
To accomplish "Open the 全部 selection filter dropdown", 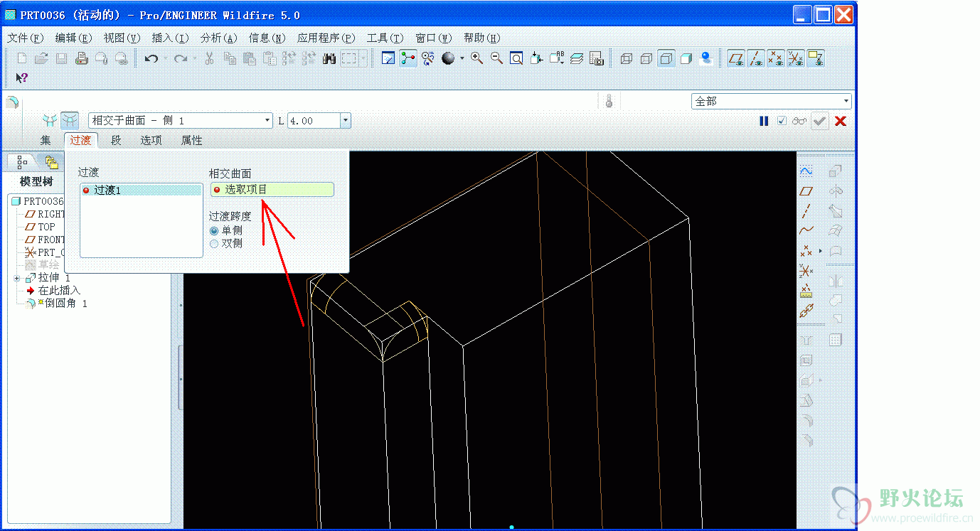I will [x=772, y=102].
